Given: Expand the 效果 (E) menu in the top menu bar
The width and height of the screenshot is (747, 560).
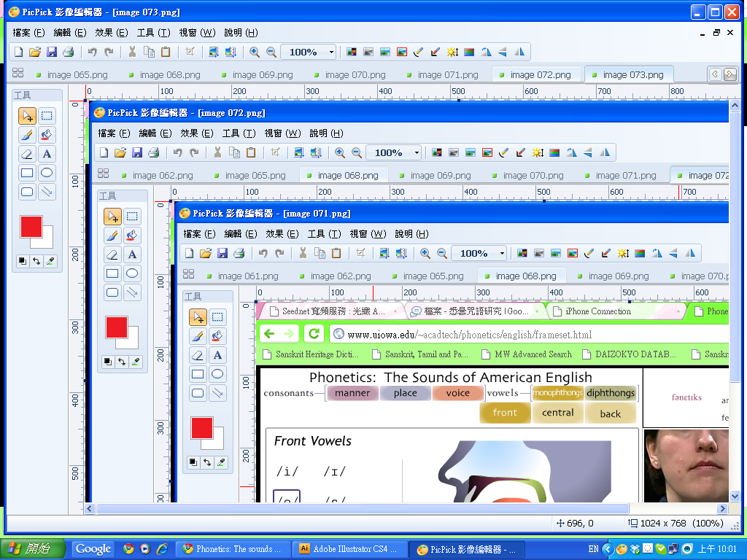Looking at the screenshot, I should (112, 33).
